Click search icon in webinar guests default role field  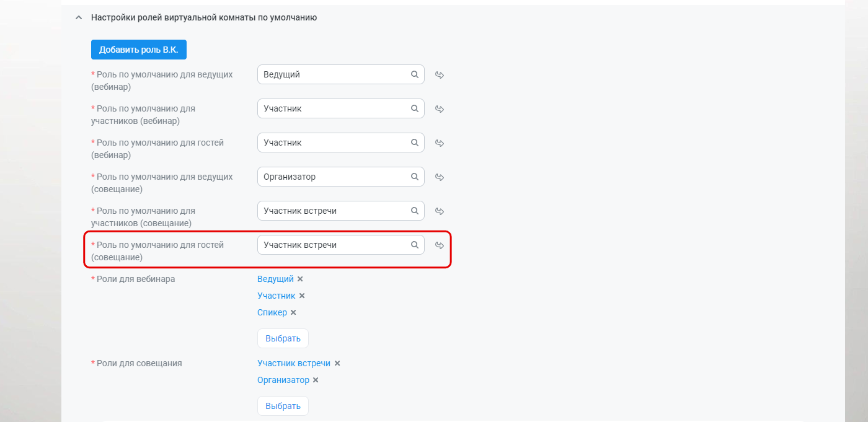click(x=415, y=143)
